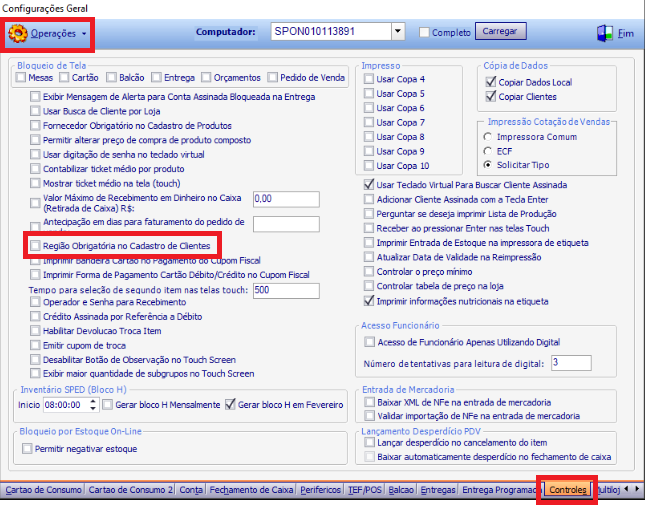Enable Usar Busca de Cliente por Loja
This screenshot has height=508, width=645.
(35, 111)
